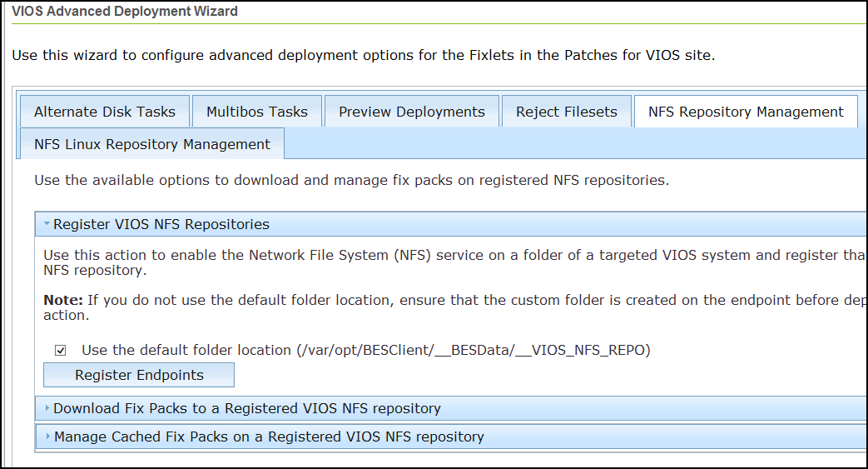The width and height of the screenshot is (868, 469).
Task: Click the VIOS Advanced Deployment Wizard title
Action: (125, 11)
